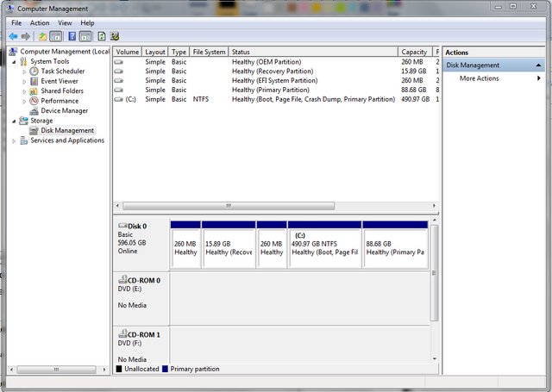This screenshot has width=552, height=392.
Task: Select Performance icon in tree
Action: 34,101
